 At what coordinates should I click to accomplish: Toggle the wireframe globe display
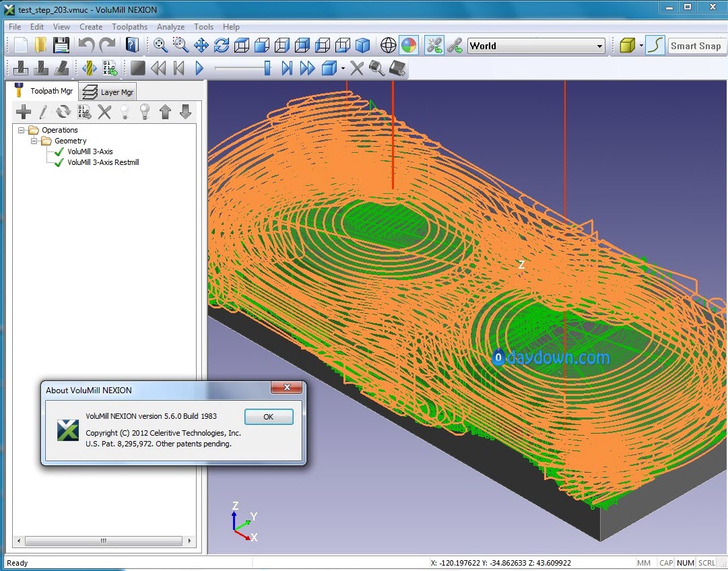[x=388, y=46]
